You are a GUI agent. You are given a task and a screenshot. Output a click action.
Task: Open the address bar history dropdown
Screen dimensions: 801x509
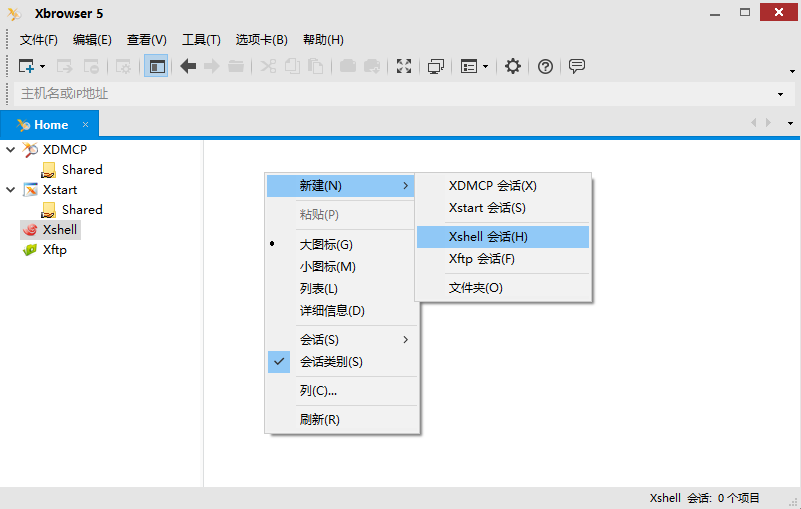(x=781, y=94)
